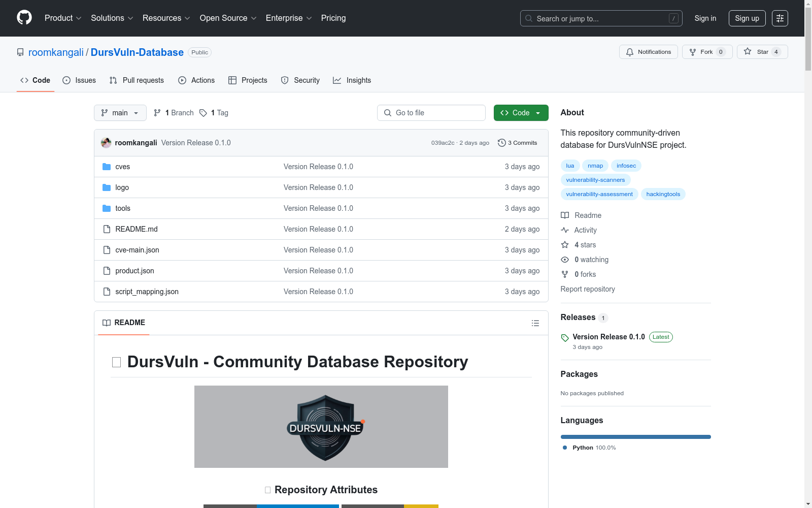The image size is (812, 508).
Task: Click the Activity pulse icon
Action: [x=565, y=230]
